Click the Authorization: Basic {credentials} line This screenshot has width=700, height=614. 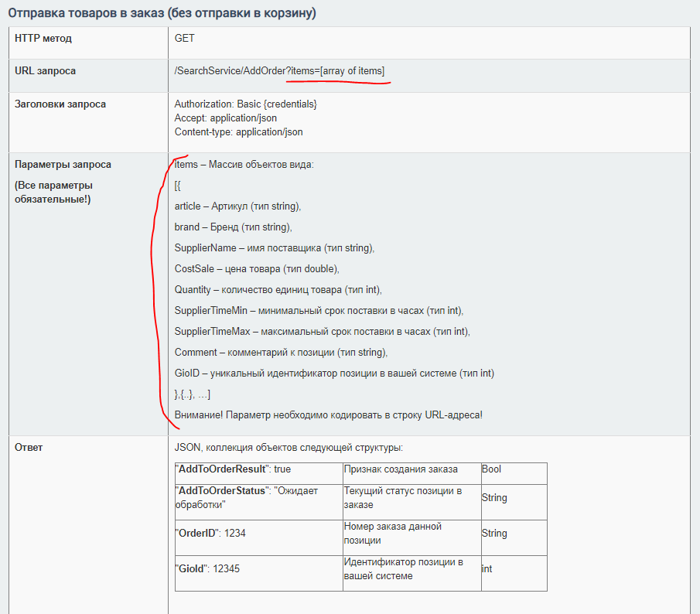(x=245, y=104)
